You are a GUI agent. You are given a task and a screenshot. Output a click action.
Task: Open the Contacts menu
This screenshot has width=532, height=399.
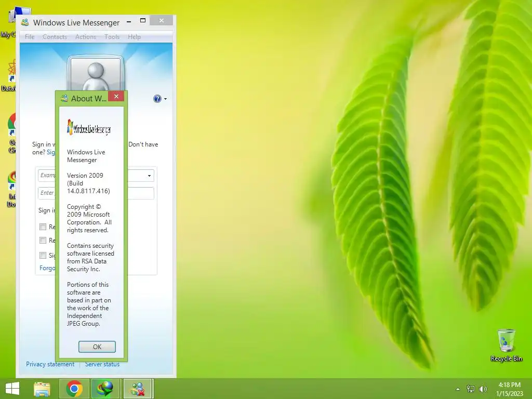(x=55, y=37)
